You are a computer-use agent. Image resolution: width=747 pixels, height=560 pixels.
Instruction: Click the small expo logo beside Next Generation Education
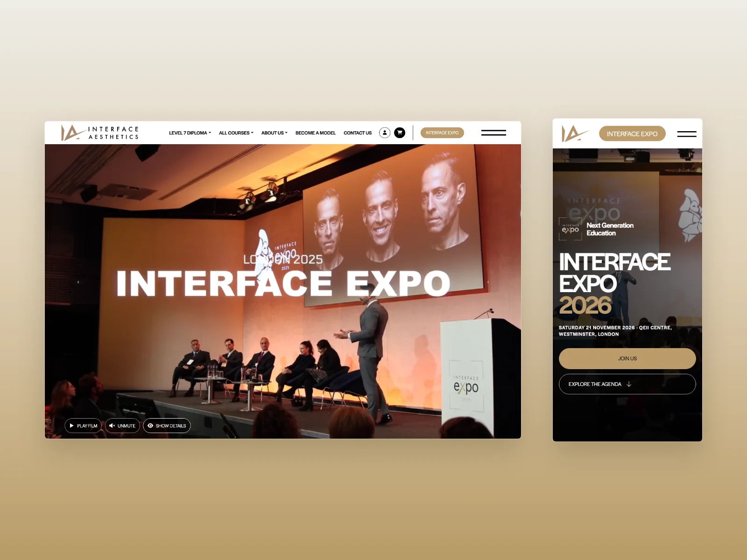(x=571, y=229)
